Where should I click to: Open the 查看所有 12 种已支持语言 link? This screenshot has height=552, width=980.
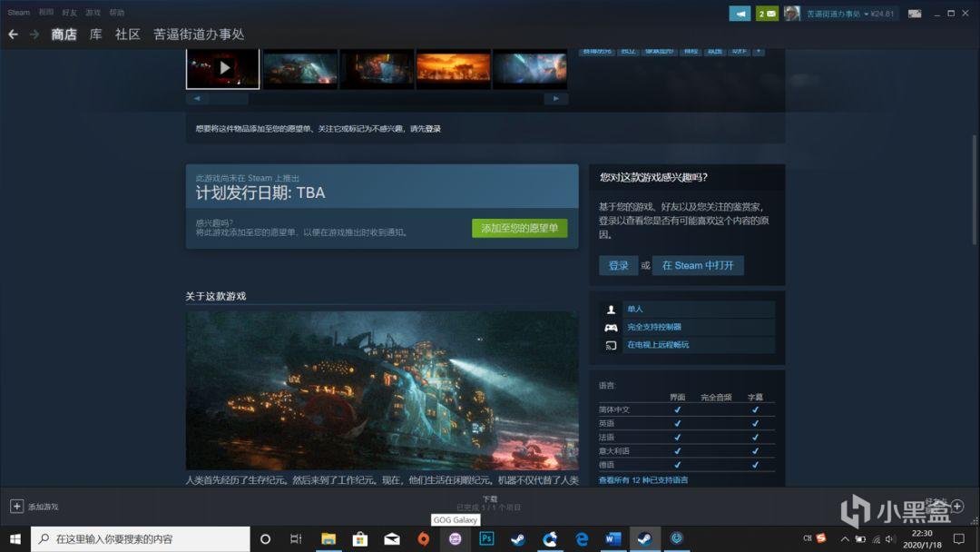click(643, 480)
